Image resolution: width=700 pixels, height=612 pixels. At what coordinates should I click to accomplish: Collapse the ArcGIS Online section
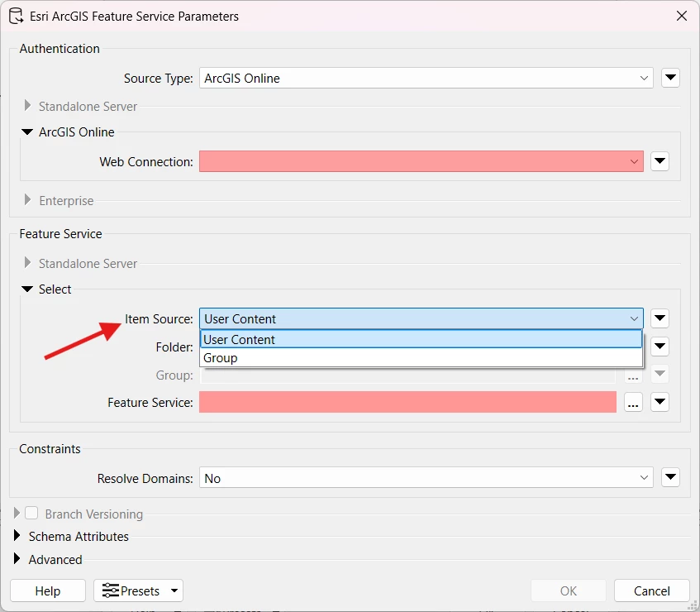(x=27, y=132)
